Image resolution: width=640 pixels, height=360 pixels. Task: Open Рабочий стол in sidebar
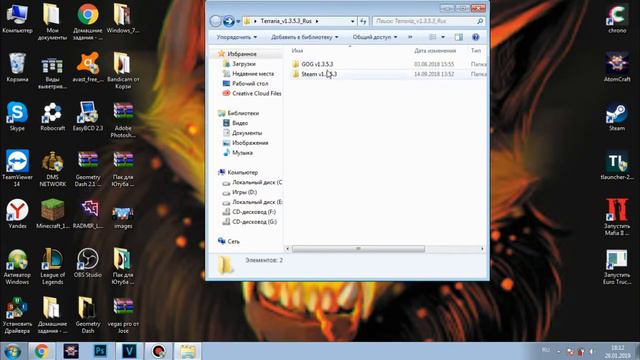point(250,83)
